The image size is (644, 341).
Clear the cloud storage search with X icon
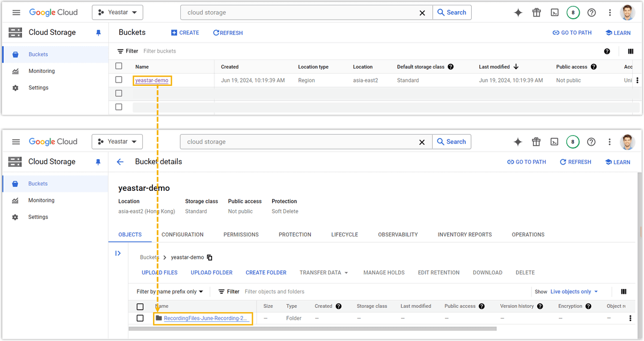click(x=422, y=12)
